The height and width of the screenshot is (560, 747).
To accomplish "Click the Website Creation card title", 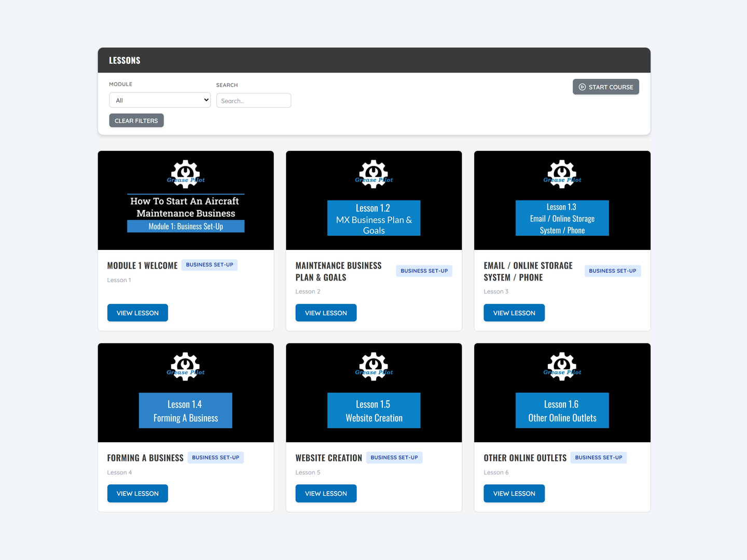I will (329, 458).
